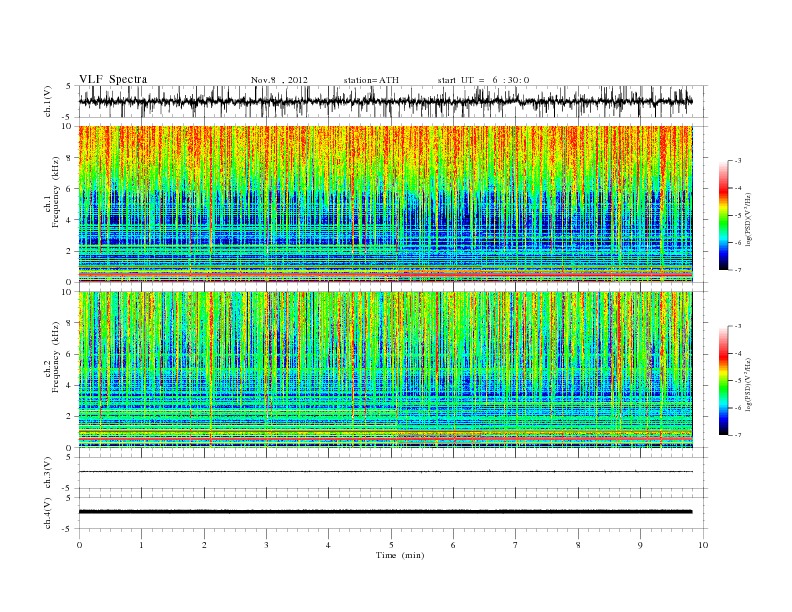Image resolution: width=792 pixels, height=612 pixels.
Task: Select the ch.2 colorbar "log(PSD)(V²/Hz)" label
Action: click(x=748, y=383)
